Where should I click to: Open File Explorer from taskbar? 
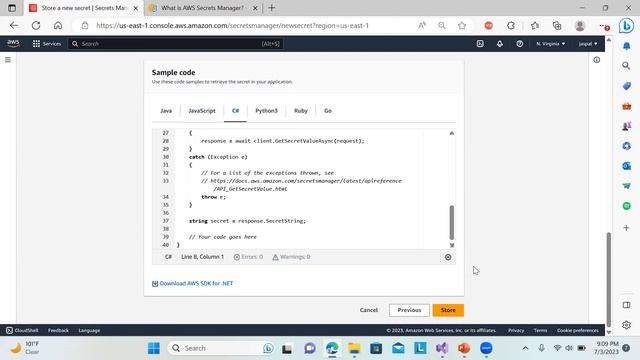(354, 348)
